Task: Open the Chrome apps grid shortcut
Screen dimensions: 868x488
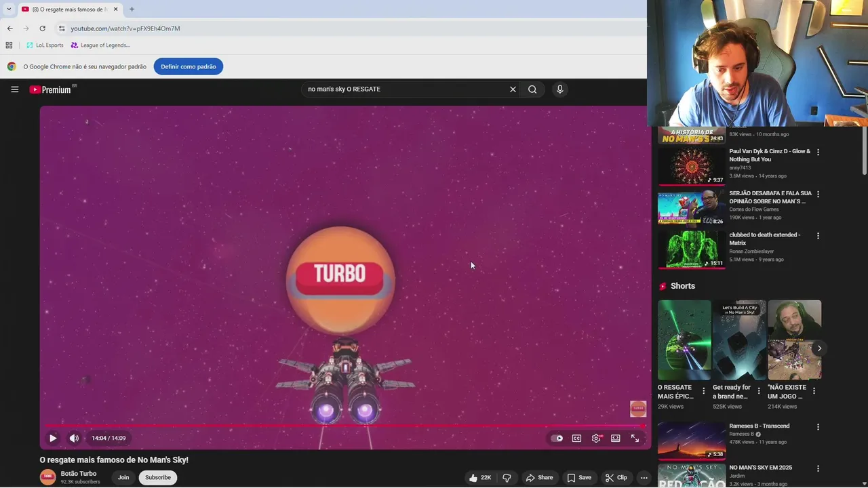Action: pyautogui.click(x=9, y=45)
